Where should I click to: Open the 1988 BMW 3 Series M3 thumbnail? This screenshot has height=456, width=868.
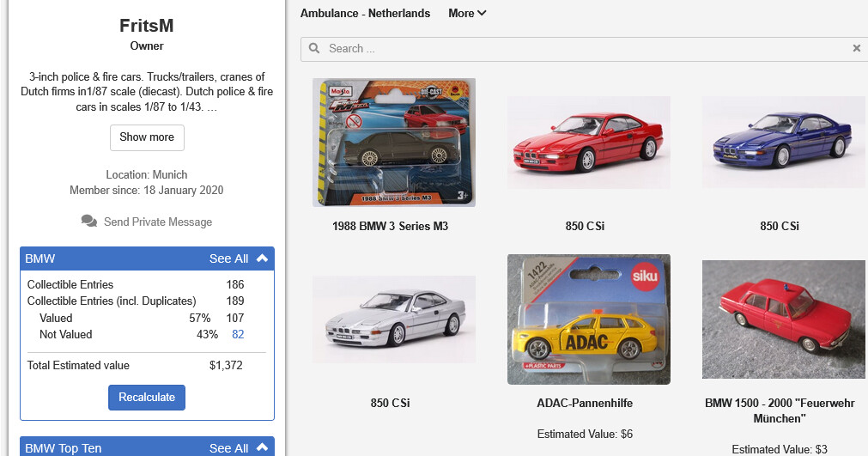[394, 143]
